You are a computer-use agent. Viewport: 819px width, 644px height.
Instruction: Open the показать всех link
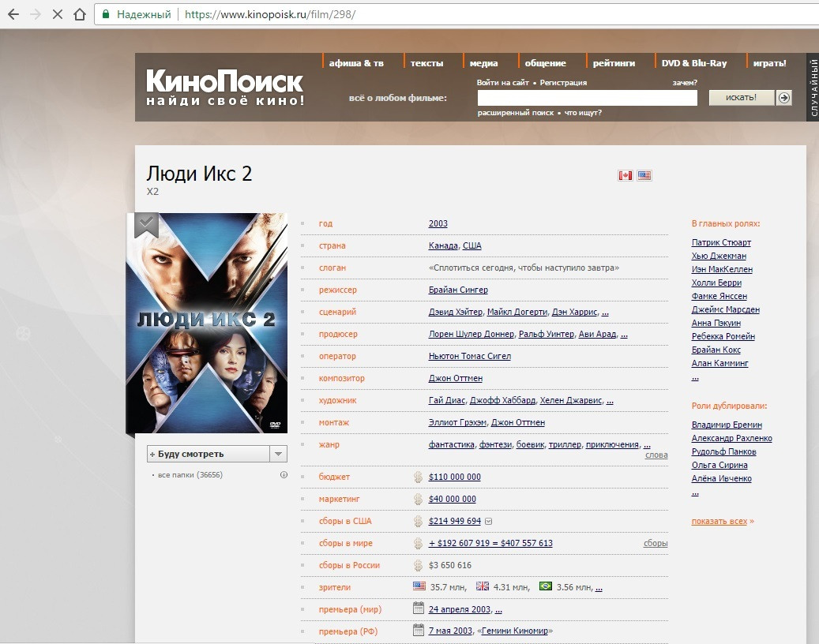coord(719,521)
